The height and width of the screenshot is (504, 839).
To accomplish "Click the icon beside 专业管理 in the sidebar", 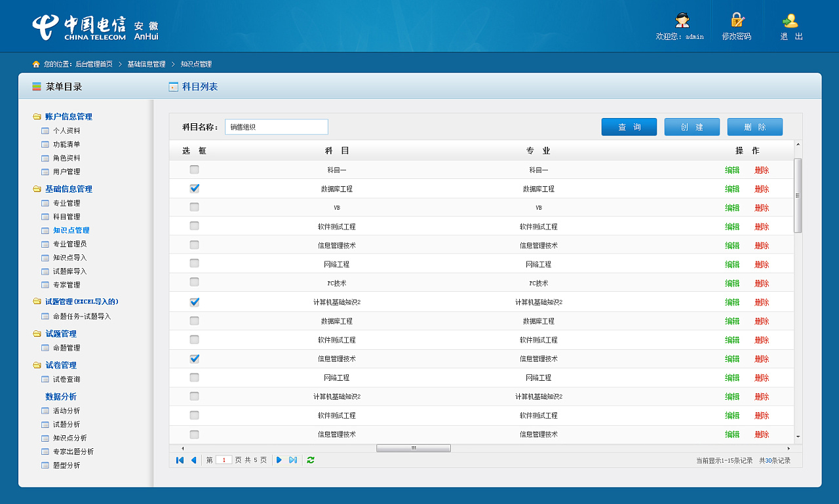I will 45,203.
